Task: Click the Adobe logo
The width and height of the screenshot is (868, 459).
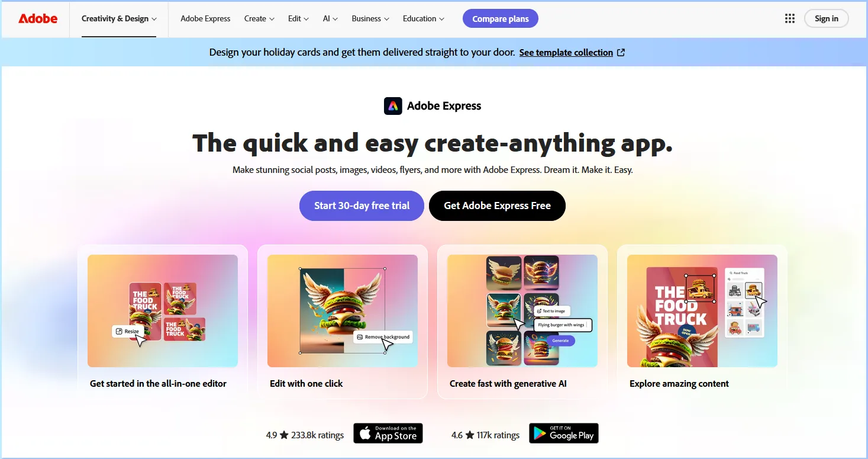Action: 38,18
